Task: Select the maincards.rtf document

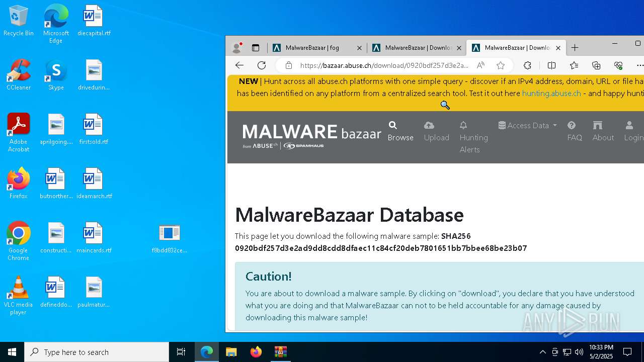Action: pos(94,238)
